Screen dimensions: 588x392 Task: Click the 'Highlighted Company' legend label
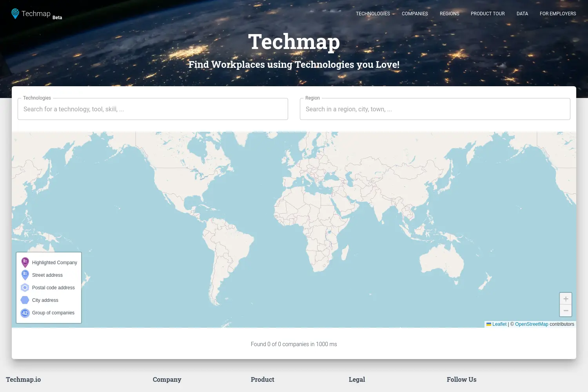point(54,263)
